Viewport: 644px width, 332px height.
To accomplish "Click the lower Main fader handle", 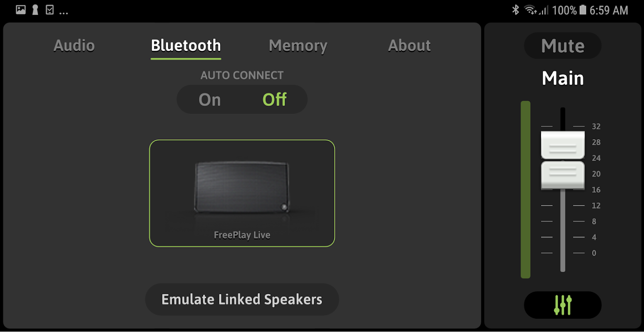I will click(x=563, y=176).
